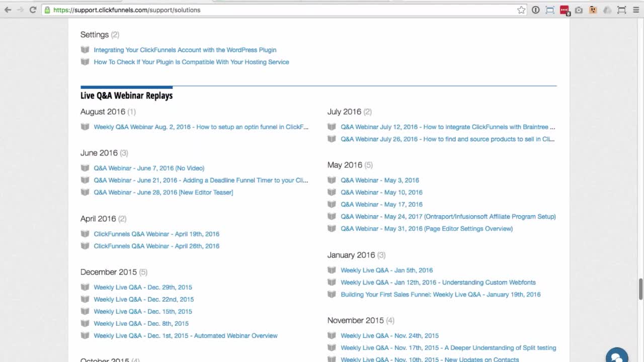This screenshot has width=644, height=362.
Task: Open Q&A Webinar - May 17, 2016
Action: [381, 204]
